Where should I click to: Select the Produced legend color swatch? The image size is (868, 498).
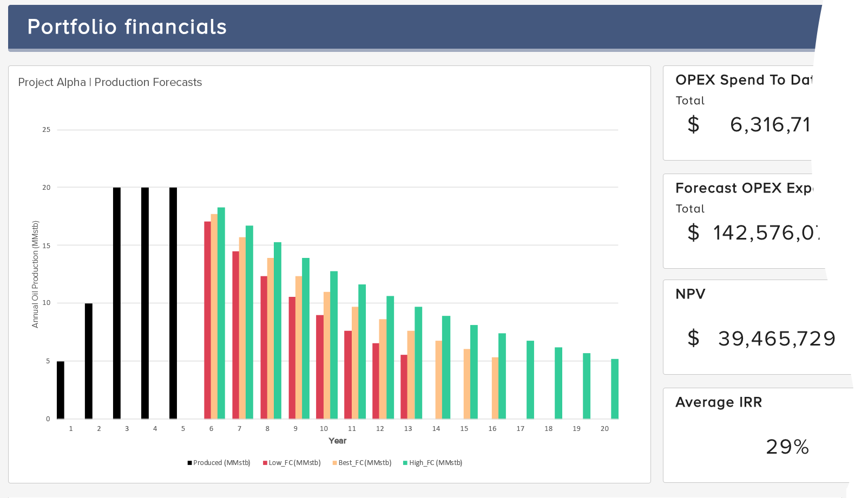[x=188, y=463]
